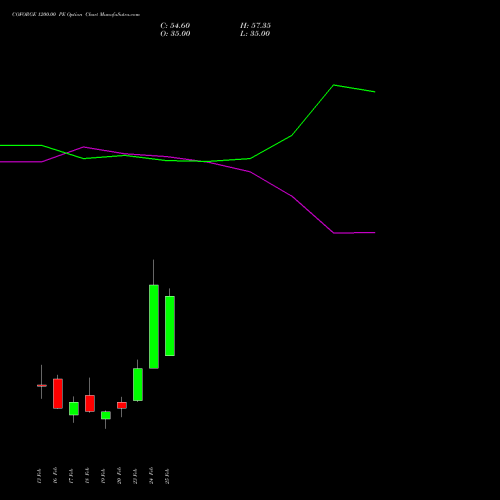
Task: Click the green candle above 23 Feb
Action: click(x=138, y=384)
